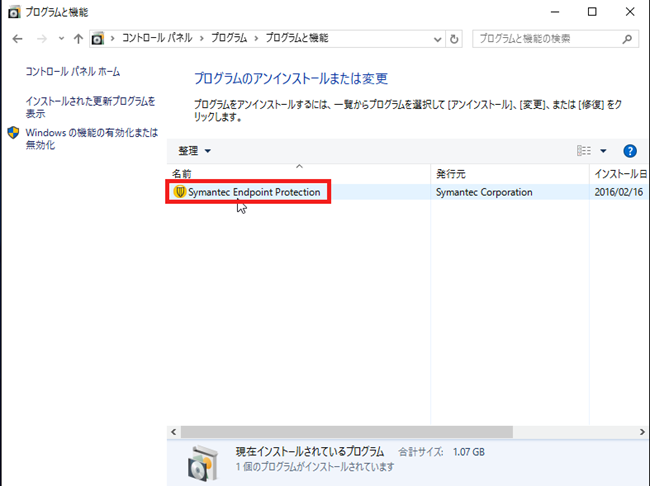The height and width of the screenshot is (486, 650).
Task: Select コントロール パネル breadcrumb
Action: click(157, 38)
